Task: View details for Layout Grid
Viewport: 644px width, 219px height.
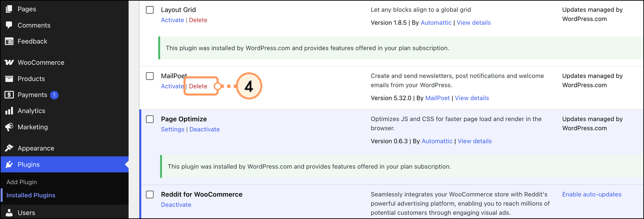Action: 474,23
